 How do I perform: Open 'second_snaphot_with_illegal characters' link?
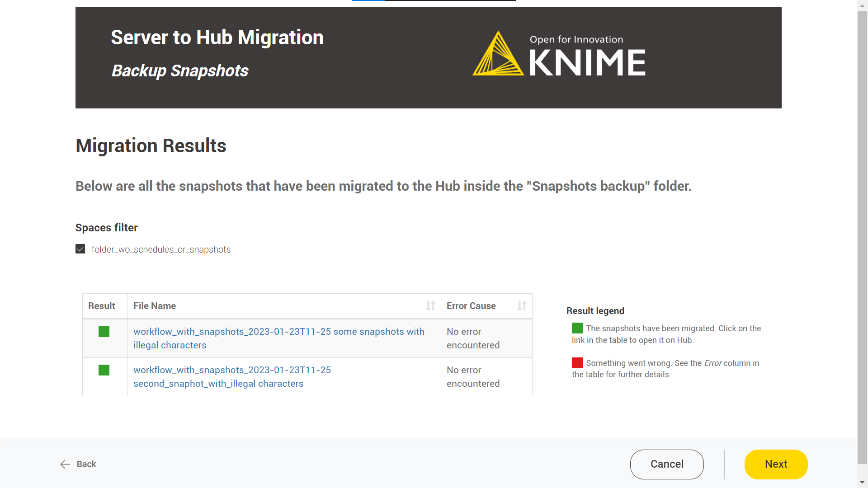(x=232, y=377)
